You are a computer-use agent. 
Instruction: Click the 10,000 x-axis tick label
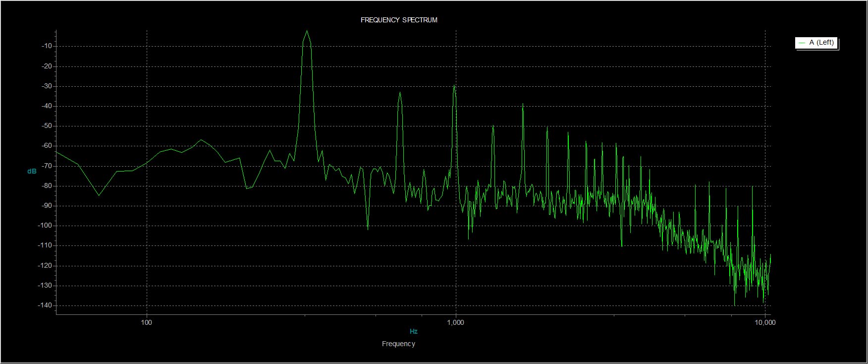(765, 322)
